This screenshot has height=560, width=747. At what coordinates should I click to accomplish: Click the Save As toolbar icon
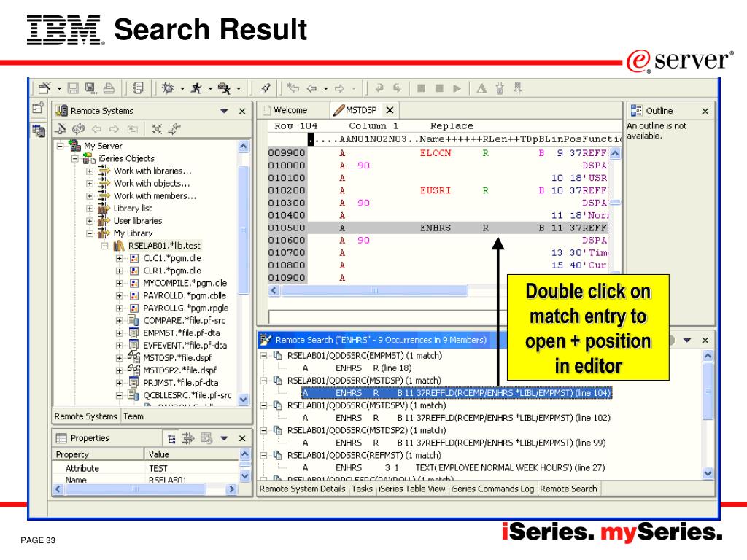[90, 88]
